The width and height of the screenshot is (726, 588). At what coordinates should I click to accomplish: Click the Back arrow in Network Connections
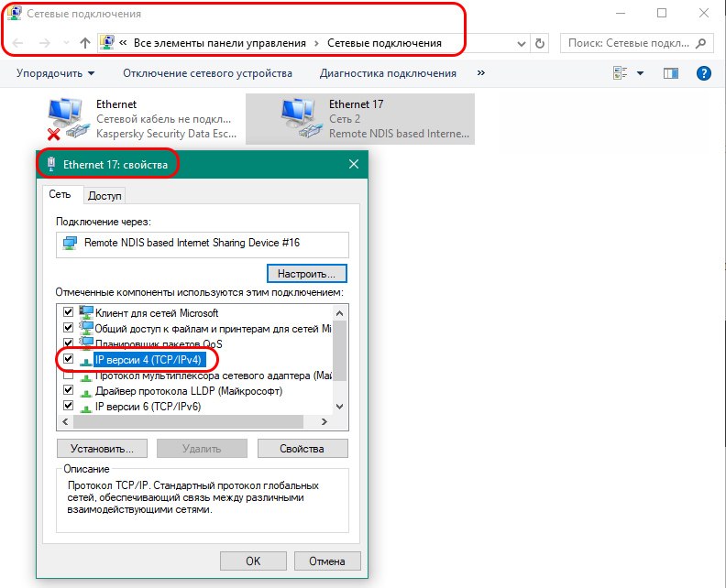coord(17,43)
